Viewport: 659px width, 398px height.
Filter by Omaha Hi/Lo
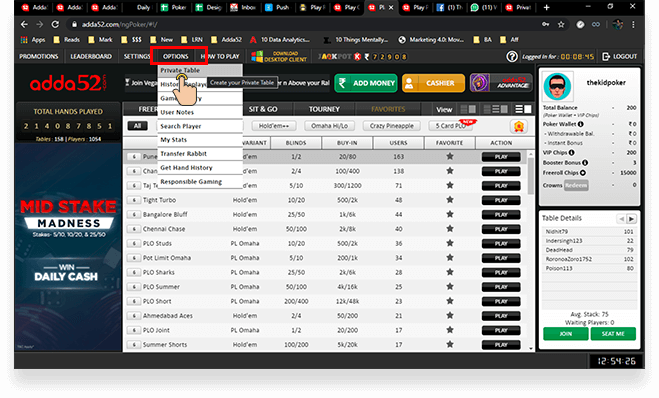point(329,126)
